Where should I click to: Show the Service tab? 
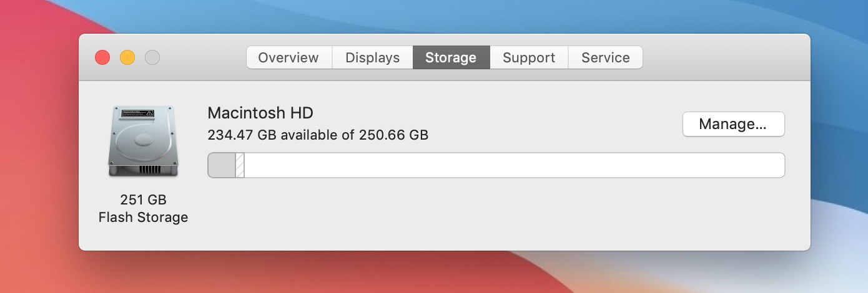[x=605, y=57]
